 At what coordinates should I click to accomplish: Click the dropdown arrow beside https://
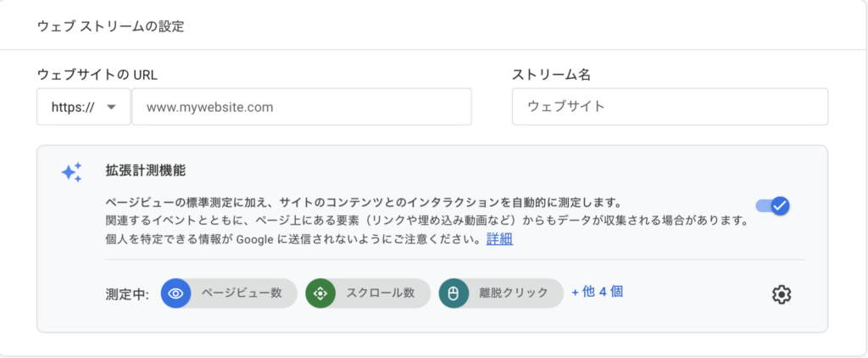pyautogui.click(x=111, y=107)
